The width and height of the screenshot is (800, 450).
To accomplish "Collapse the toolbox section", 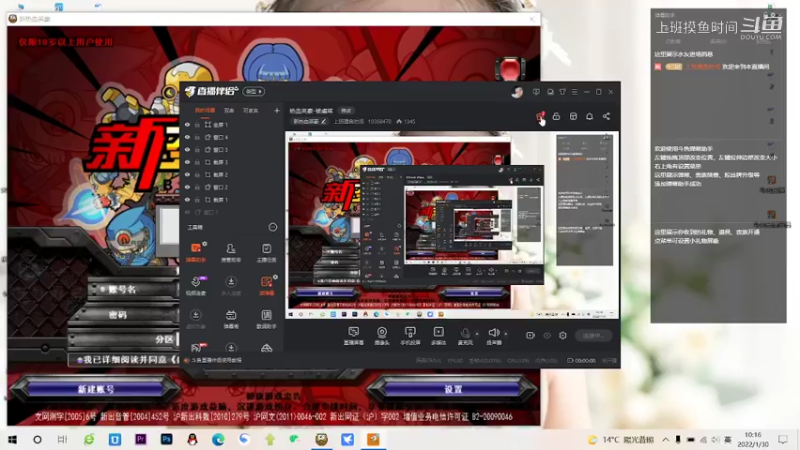I will (x=273, y=227).
